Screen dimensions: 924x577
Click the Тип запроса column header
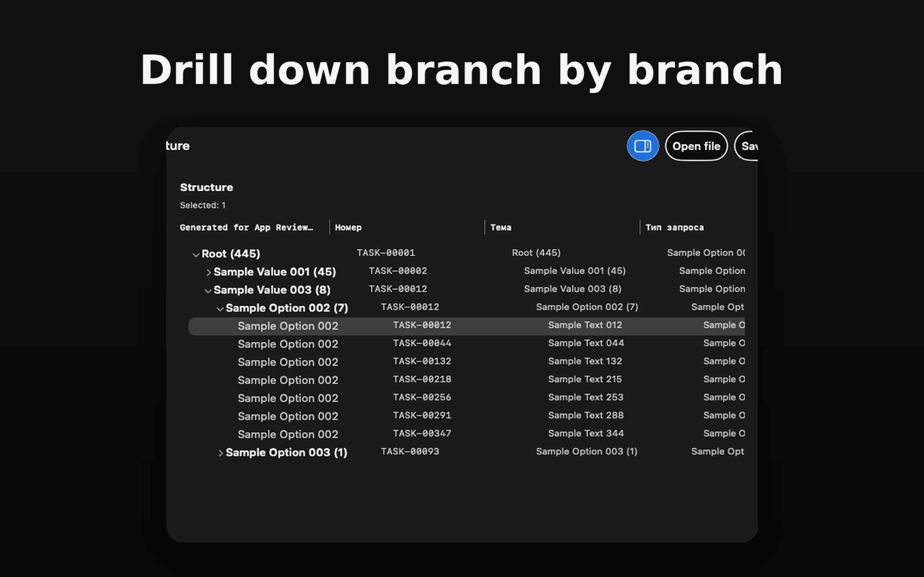pos(674,228)
